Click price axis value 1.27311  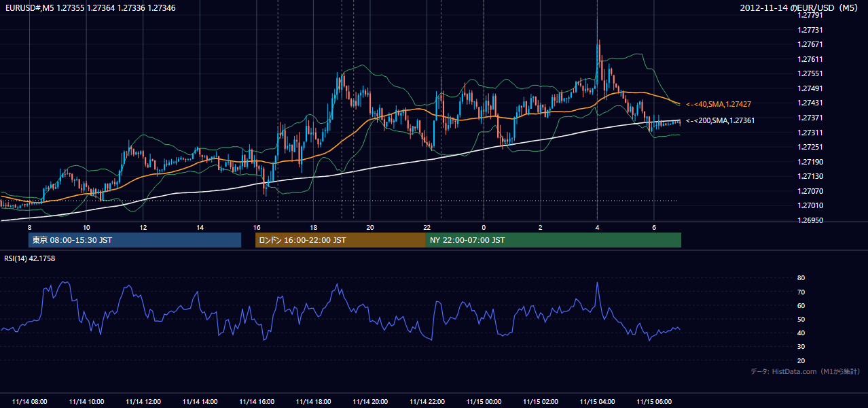tap(810, 133)
